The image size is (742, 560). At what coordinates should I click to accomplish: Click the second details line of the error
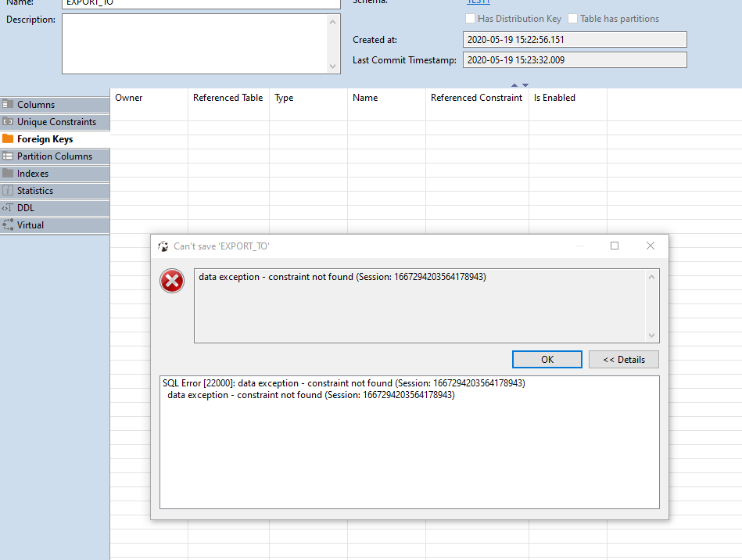click(x=311, y=395)
